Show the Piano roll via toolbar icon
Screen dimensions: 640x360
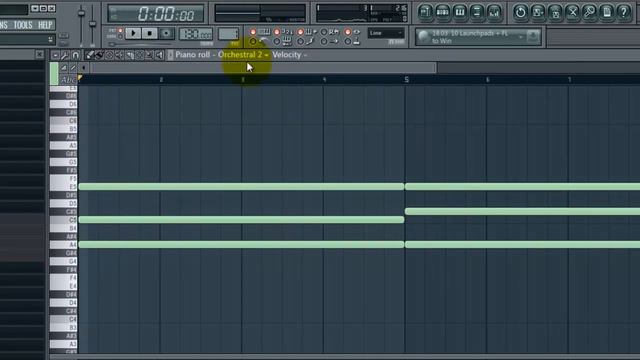click(460, 12)
